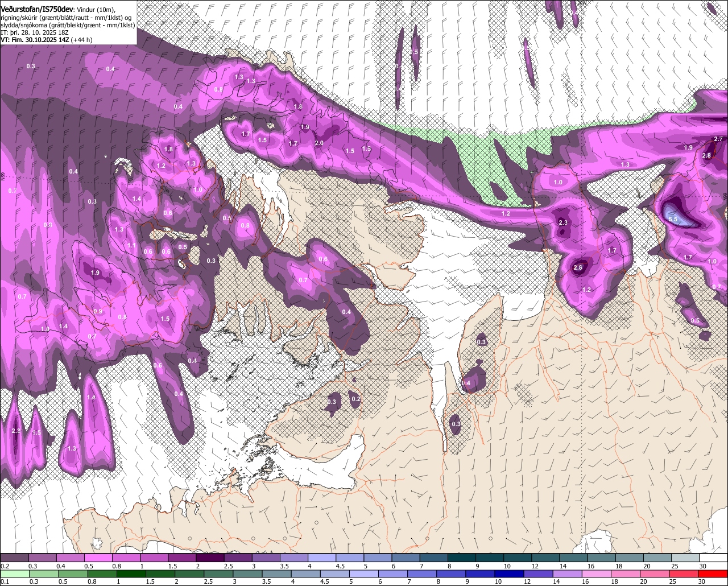Pick bottom-row legend swatch between 1 and 1.5

[131, 573]
